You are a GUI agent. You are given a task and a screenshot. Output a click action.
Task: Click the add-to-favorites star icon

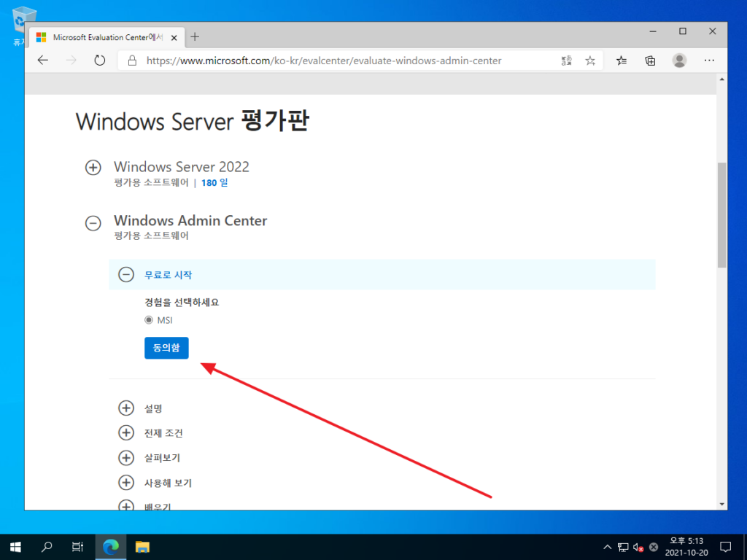coord(590,61)
